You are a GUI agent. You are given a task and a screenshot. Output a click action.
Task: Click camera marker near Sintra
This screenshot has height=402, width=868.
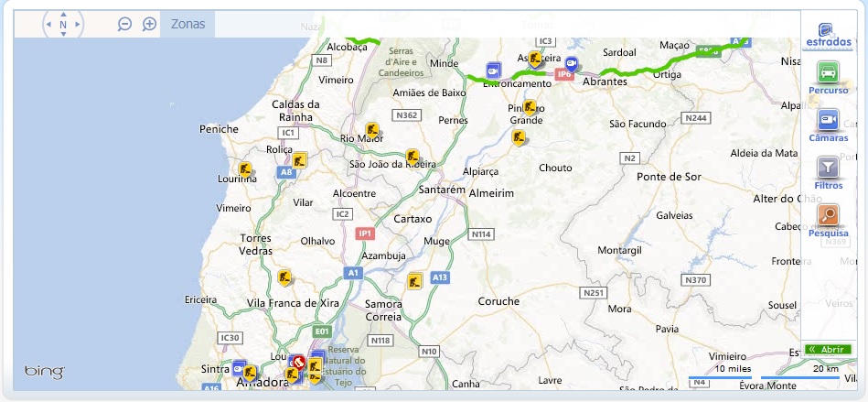click(239, 367)
